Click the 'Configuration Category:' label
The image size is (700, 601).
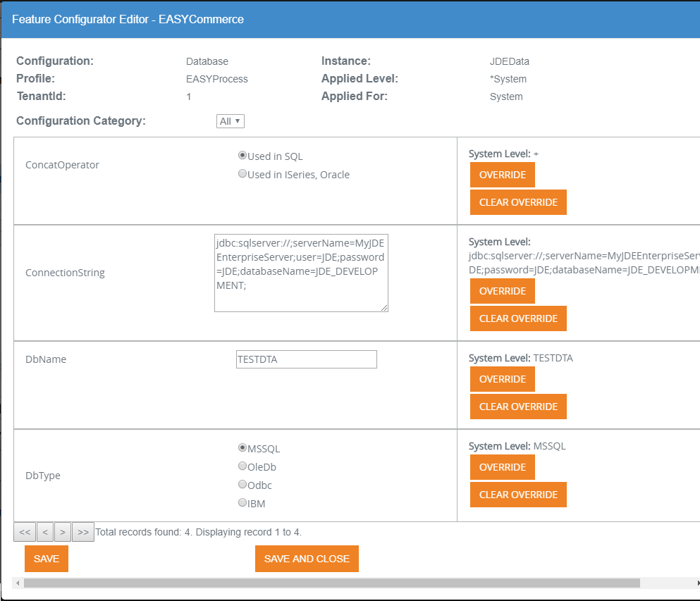click(x=81, y=121)
